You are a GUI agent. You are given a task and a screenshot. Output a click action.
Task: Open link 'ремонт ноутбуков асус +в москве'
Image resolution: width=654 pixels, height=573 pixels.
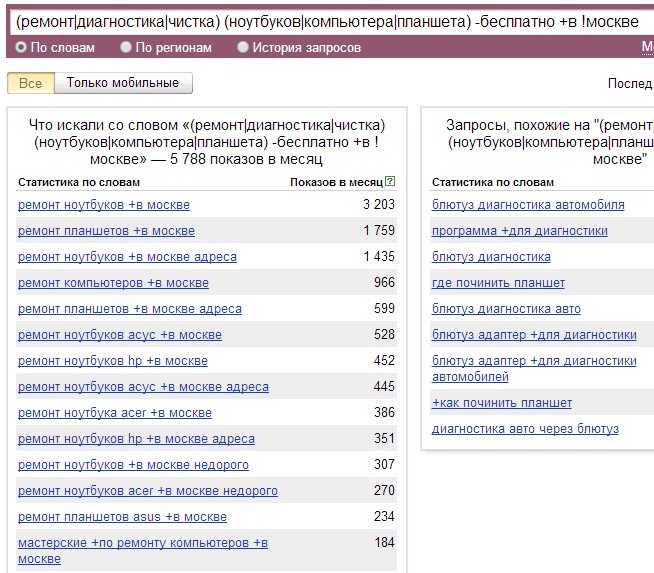[x=120, y=335]
